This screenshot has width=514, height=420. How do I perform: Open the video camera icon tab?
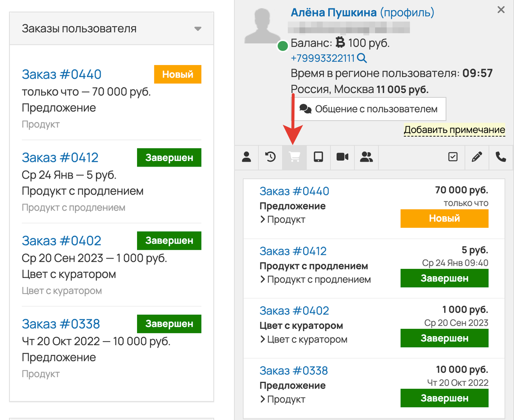(342, 157)
